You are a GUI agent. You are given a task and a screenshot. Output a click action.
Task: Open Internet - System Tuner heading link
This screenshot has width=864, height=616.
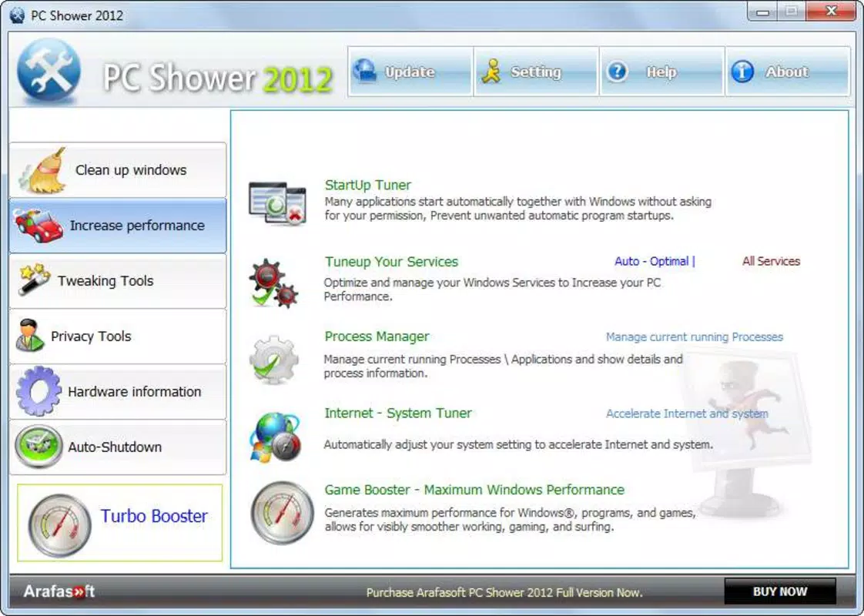coord(398,413)
